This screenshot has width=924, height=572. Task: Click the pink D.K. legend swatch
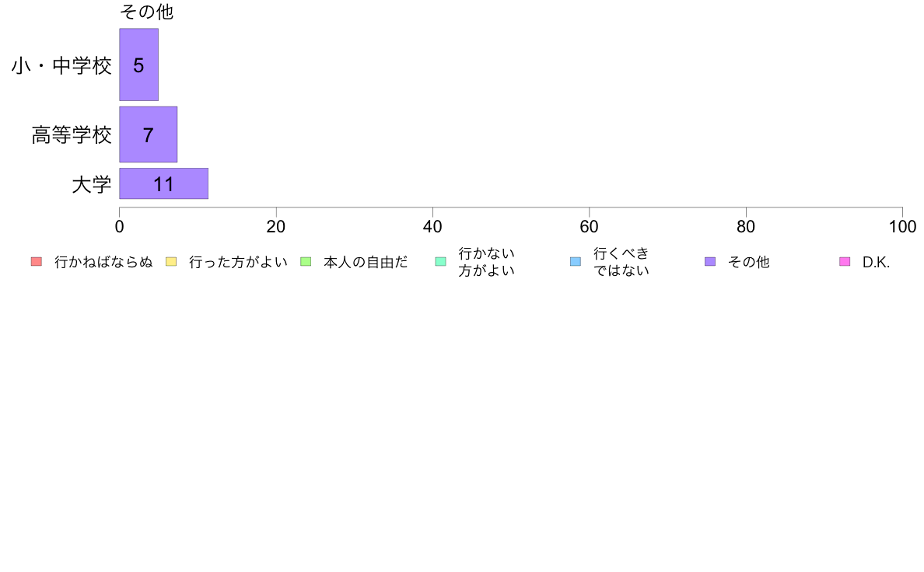click(845, 262)
